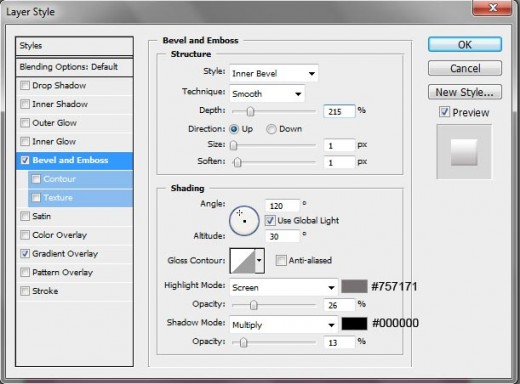Open the Style dropdown showing Inner Bevel
The height and width of the screenshot is (384, 520).
tap(274, 73)
